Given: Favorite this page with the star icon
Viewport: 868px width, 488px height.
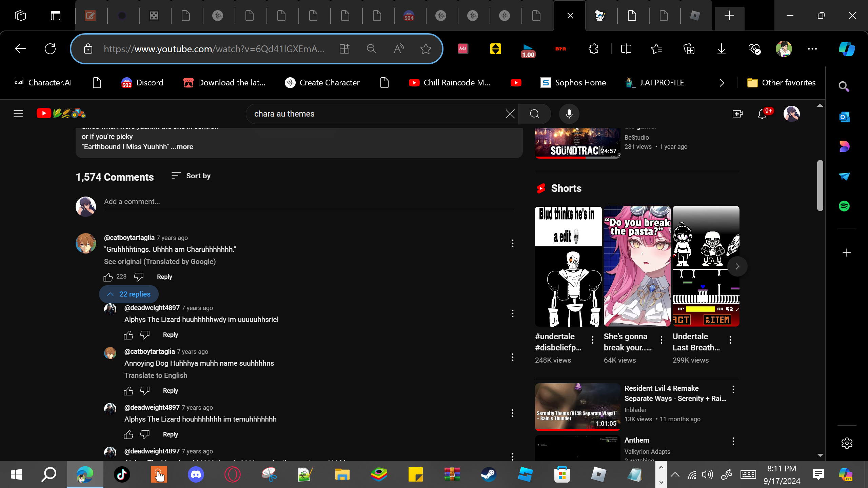Looking at the screenshot, I should click(x=426, y=49).
